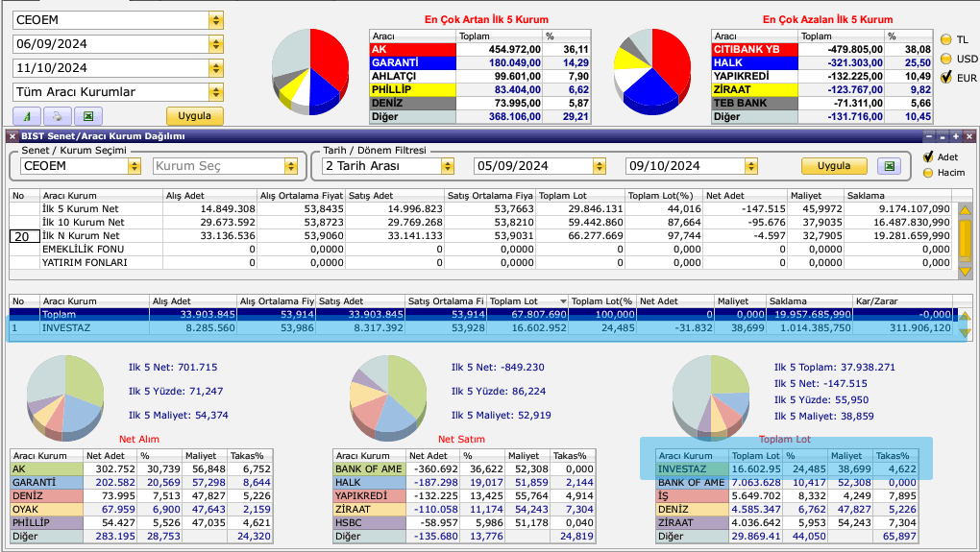Click the upper summary table scrollbar thumb
Viewport: 980px width, 552px height.
(965, 240)
